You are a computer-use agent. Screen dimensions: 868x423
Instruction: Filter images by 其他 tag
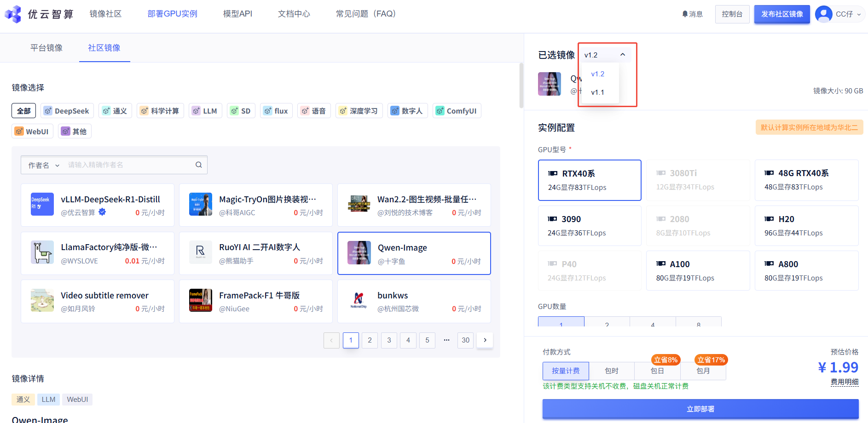(x=75, y=131)
